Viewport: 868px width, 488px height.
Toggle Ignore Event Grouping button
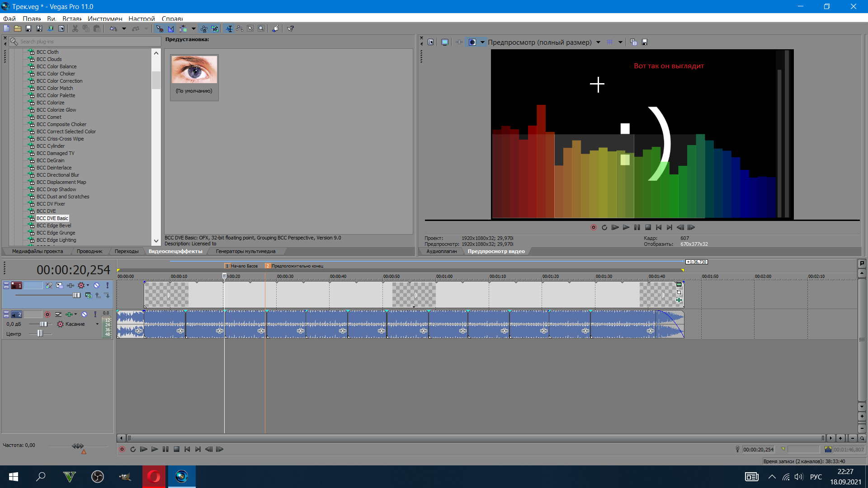[x=215, y=28]
